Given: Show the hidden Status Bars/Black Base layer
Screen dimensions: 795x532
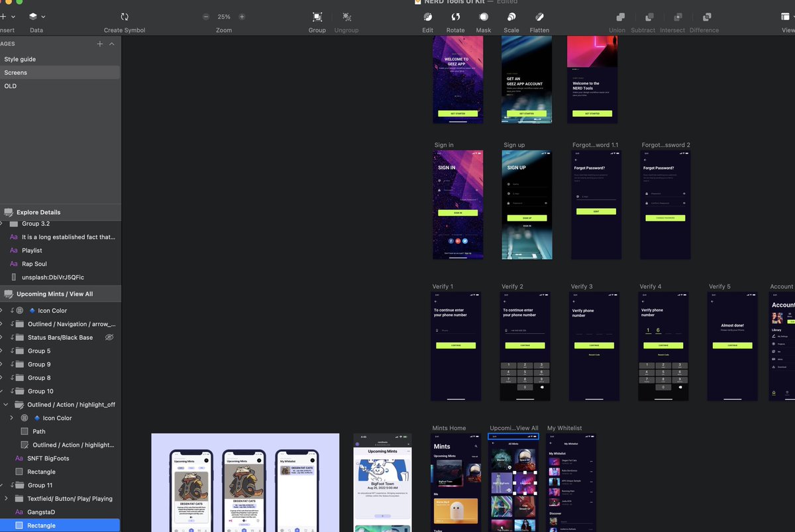Looking at the screenshot, I should [x=110, y=337].
